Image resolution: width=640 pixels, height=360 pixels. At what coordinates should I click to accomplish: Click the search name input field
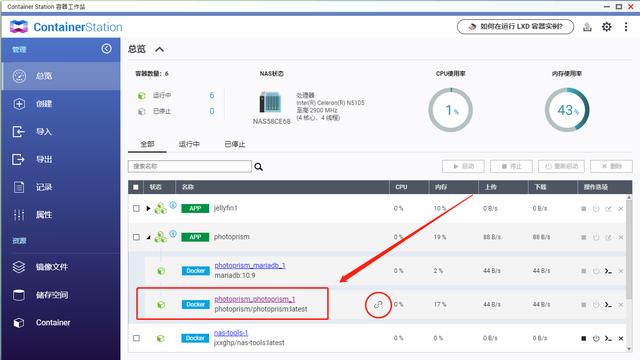click(190, 166)
